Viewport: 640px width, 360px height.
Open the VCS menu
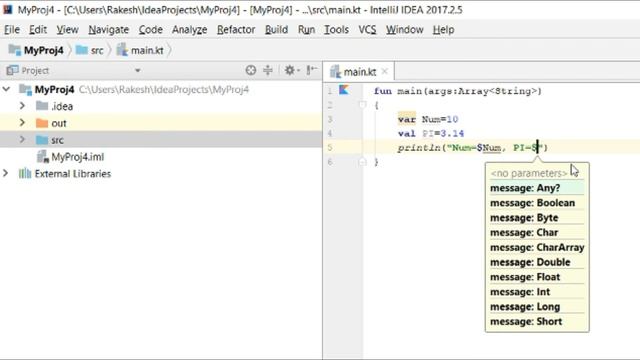pos(367,30)
